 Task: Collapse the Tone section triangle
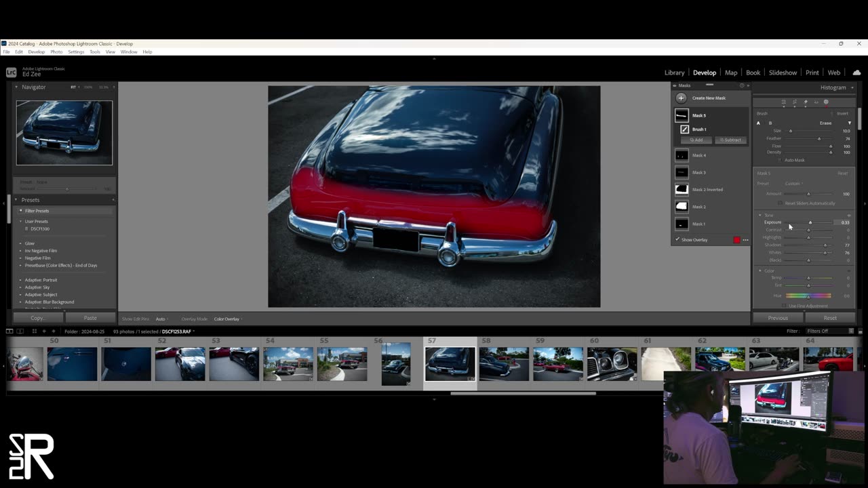coord(759,215)
